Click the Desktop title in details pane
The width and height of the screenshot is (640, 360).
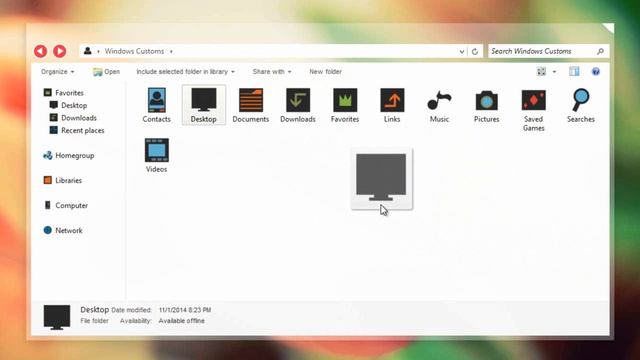[x=94, y=310]
